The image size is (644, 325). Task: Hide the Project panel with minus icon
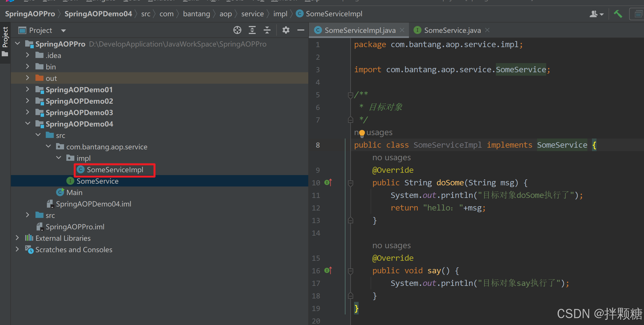[x=301, y=30]
